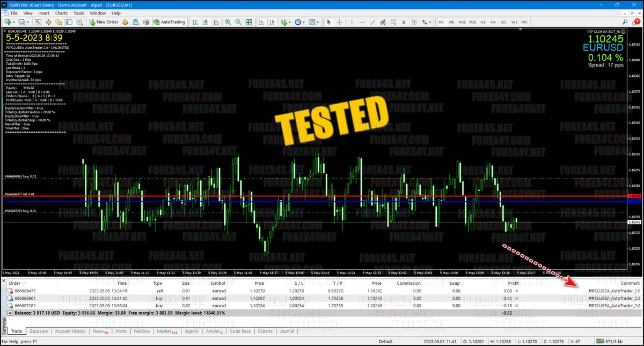Switch to H4 timeframe
This screenshot has height=346, width=644.
coord(493,22)
